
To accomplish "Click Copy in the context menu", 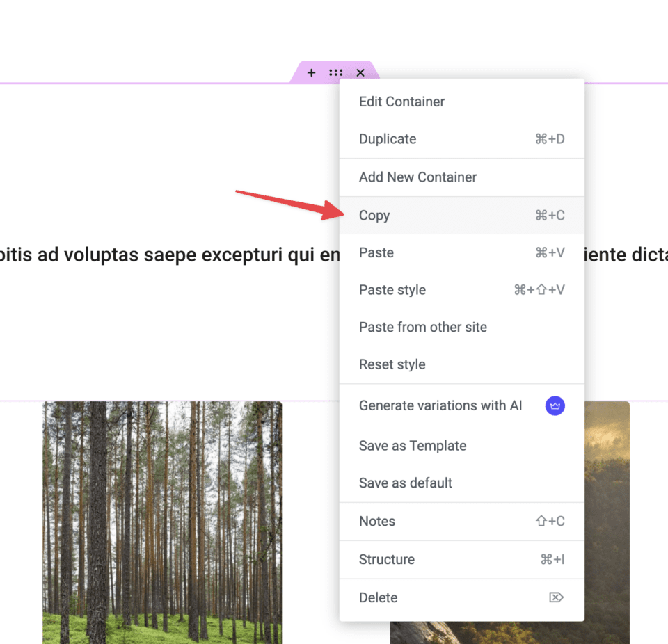I will coord(374,216).
